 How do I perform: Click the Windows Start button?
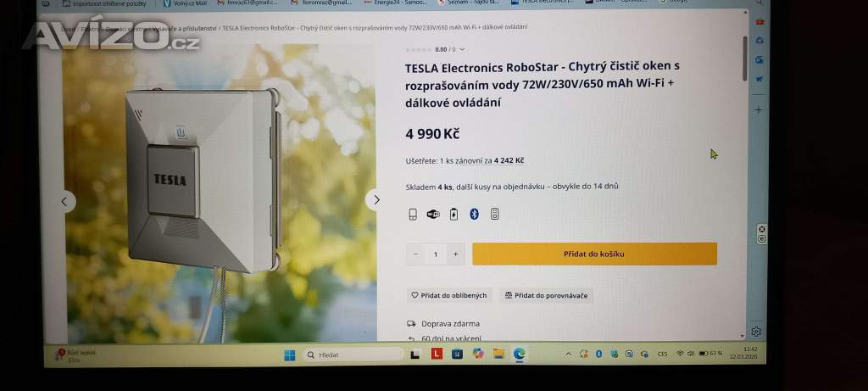[290, 355]
